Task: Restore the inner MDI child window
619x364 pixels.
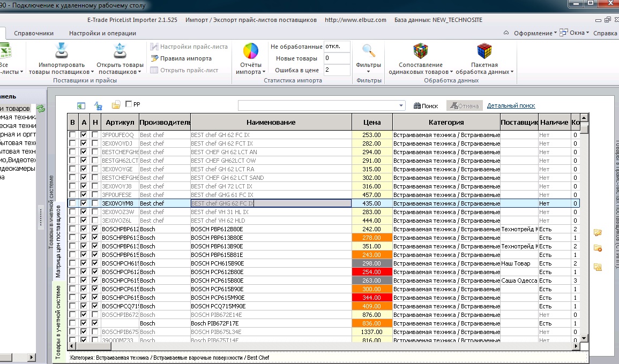Action: pos(607,20)
